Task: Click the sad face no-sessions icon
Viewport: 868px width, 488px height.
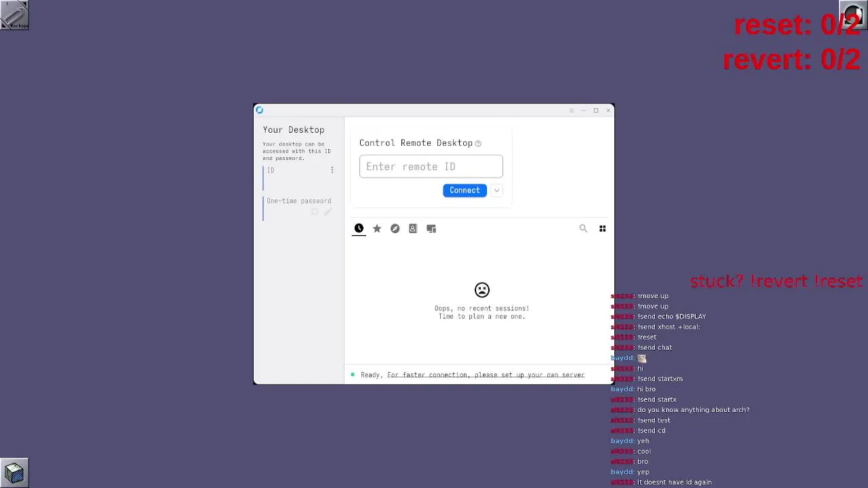Action: pos(482,290)
